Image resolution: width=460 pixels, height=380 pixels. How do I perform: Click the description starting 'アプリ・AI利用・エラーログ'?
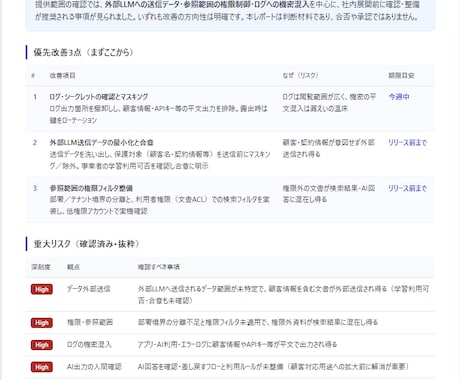[x=237, y=345]
